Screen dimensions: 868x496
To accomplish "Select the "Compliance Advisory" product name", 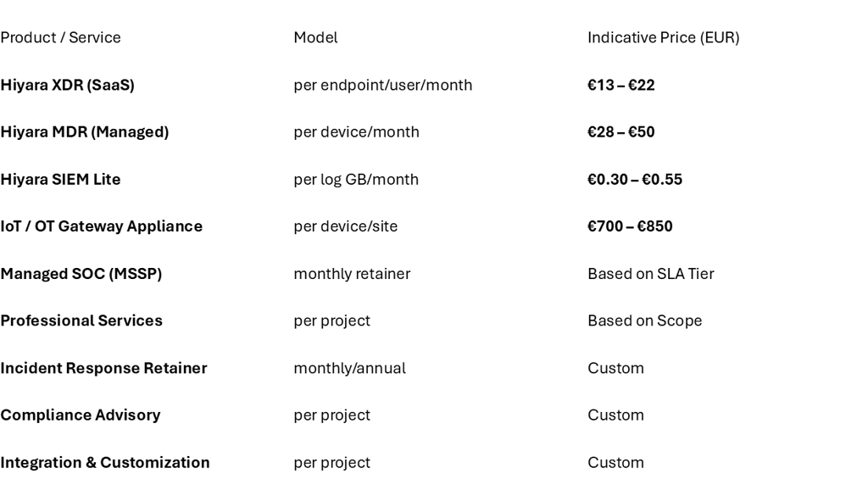I will pyautogui.click(x=80, y=415).
